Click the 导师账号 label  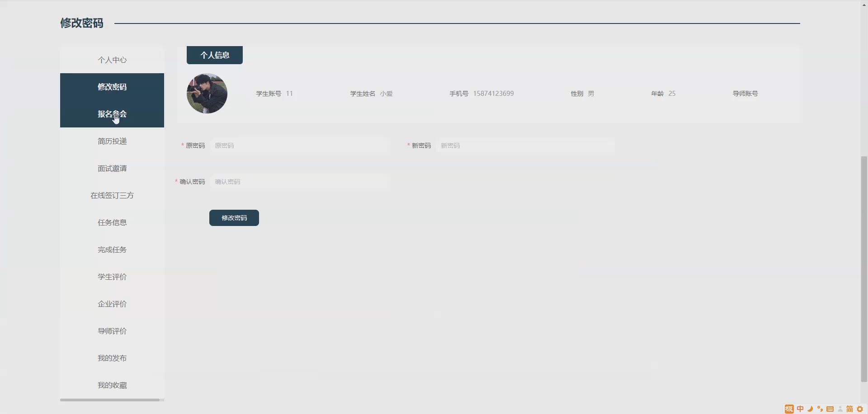click(x=745, y=94)
